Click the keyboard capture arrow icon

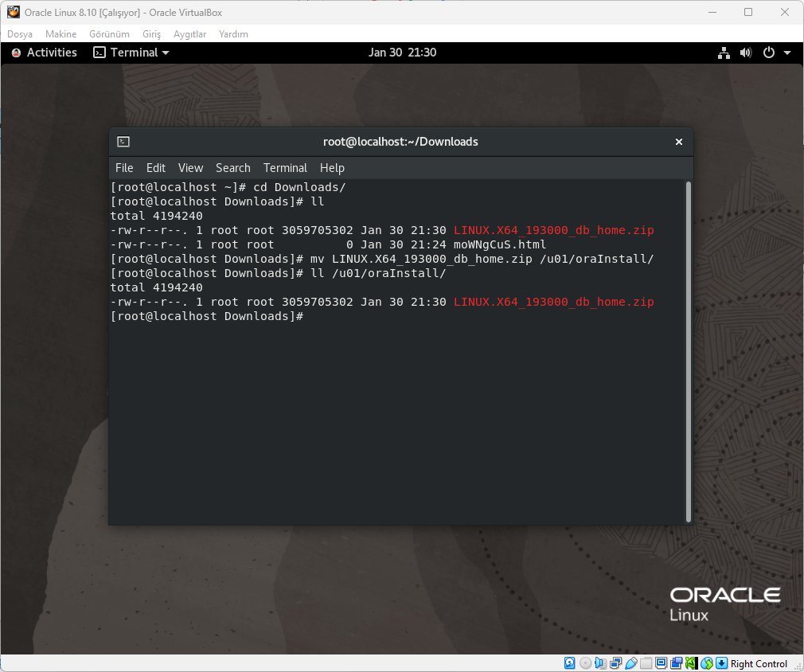click(x=721, y=663)
